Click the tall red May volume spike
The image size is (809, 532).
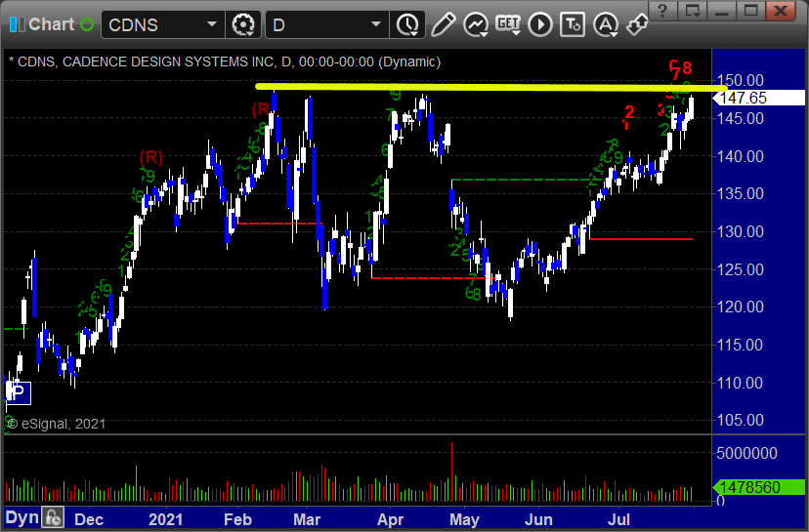452,471
